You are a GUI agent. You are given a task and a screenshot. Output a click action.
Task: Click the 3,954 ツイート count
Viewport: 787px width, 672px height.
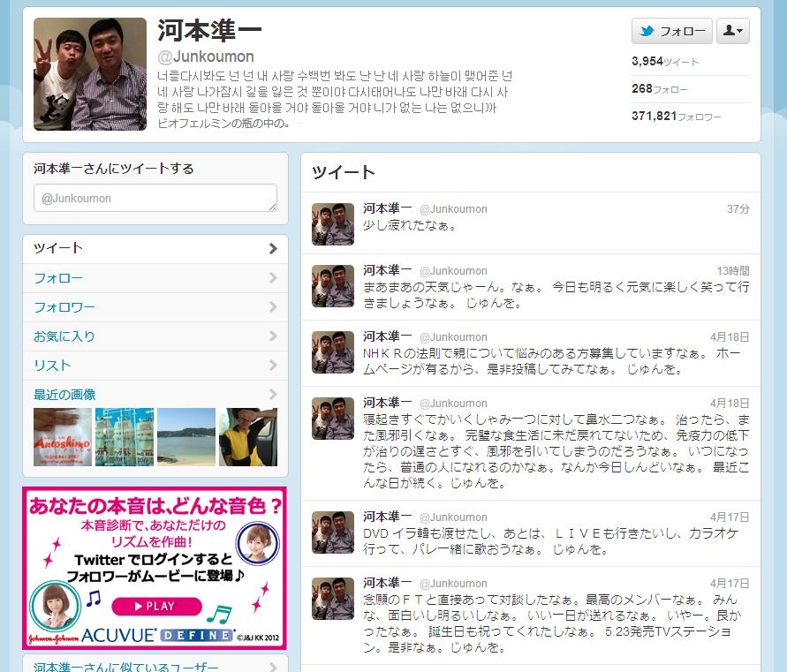665,62
